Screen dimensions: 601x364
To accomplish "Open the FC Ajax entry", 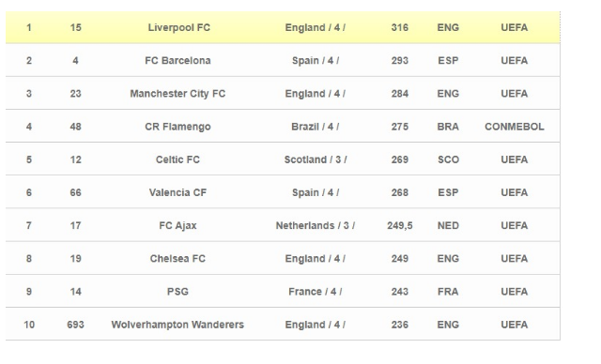I will coord(177,225).
